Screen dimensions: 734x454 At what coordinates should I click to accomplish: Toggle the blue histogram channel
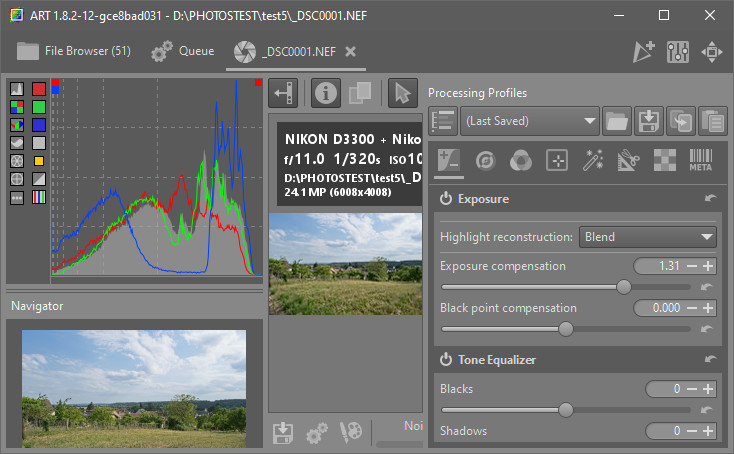point(39,125)
